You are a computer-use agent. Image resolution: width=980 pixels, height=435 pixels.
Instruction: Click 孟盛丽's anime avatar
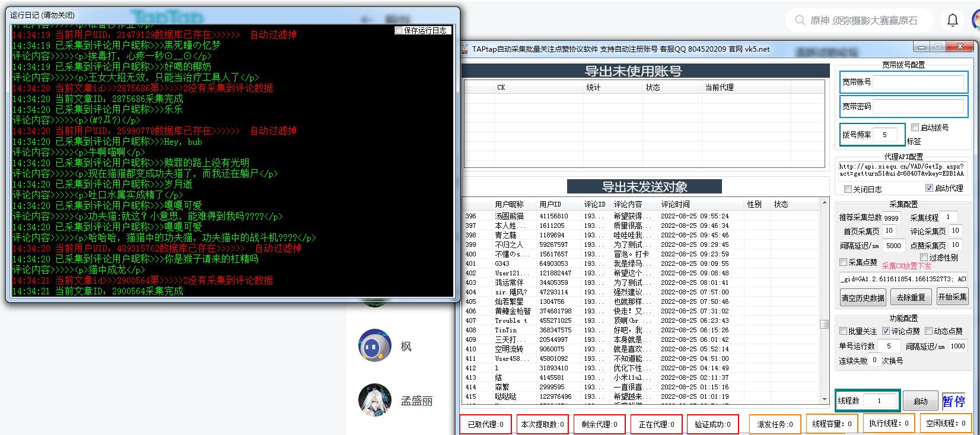374,400
